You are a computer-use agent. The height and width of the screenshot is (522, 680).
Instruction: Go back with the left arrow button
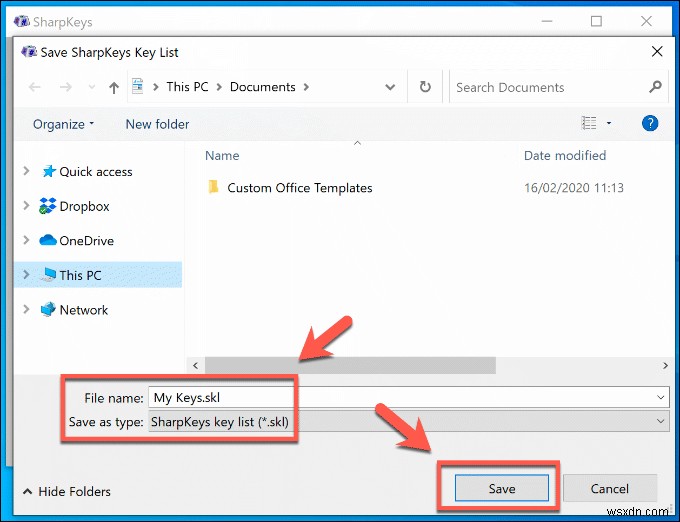tap(35, 87)
